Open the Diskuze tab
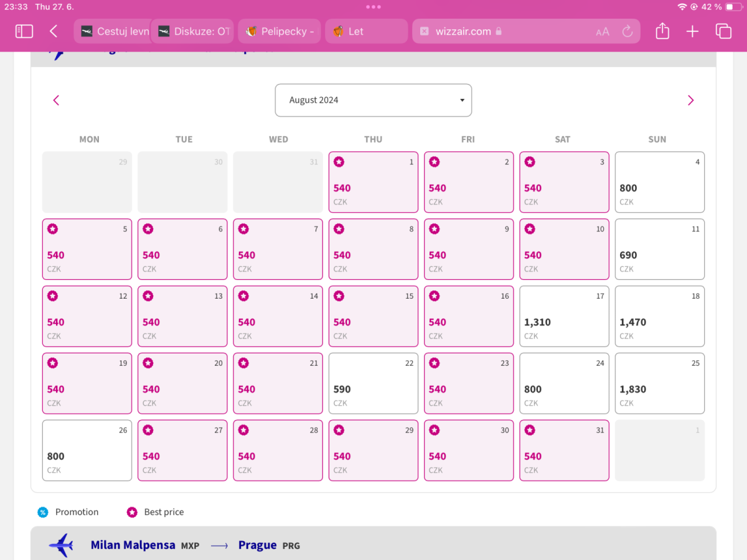This screenshot has height=560, width=747. 193,31
